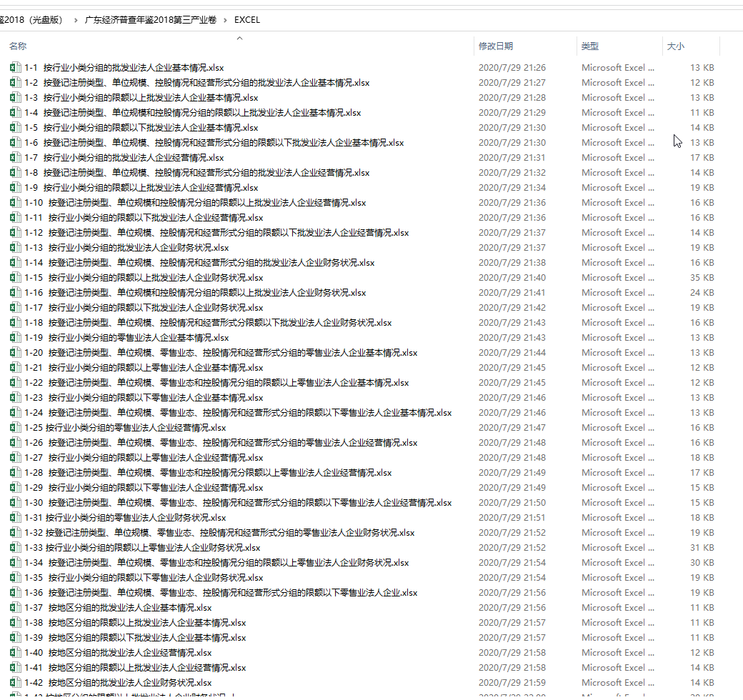Select file 1-10 限额以上批发业法人企业经营情况

195,203
